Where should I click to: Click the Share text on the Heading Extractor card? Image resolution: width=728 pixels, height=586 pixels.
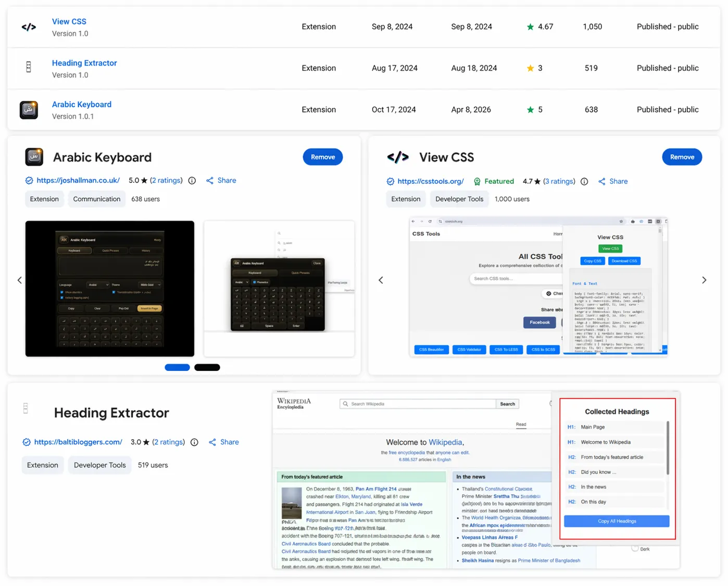point(230,442)
